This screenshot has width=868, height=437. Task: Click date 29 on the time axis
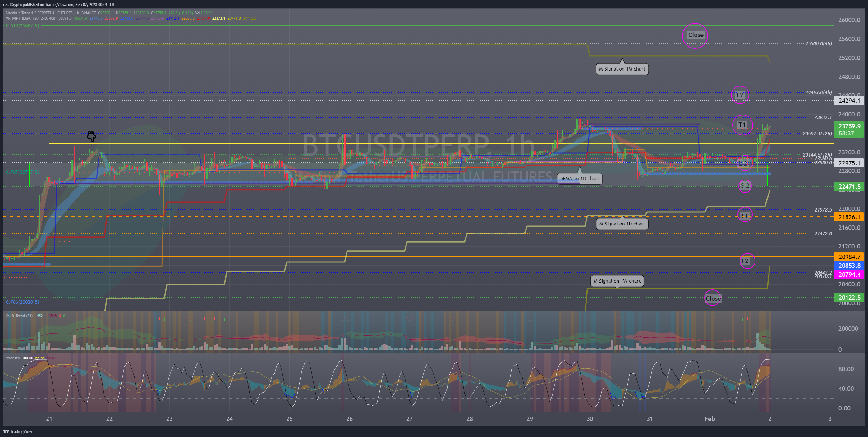[x=529, y=418]
